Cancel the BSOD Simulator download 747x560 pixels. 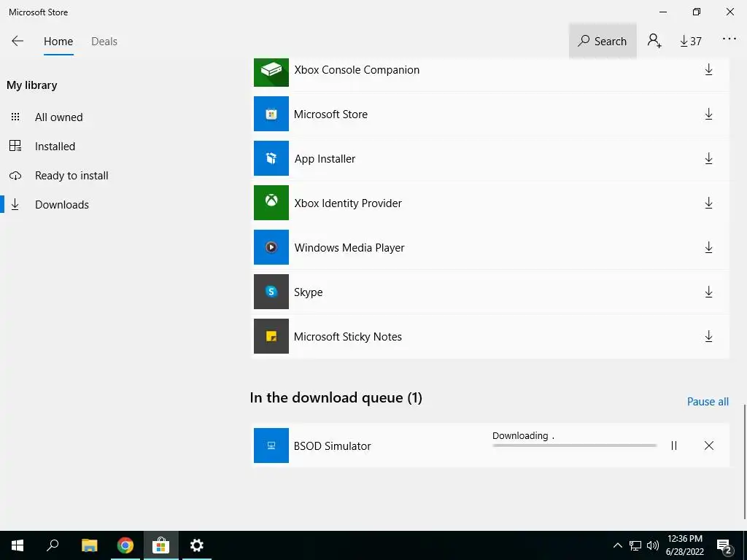[709, 446]
